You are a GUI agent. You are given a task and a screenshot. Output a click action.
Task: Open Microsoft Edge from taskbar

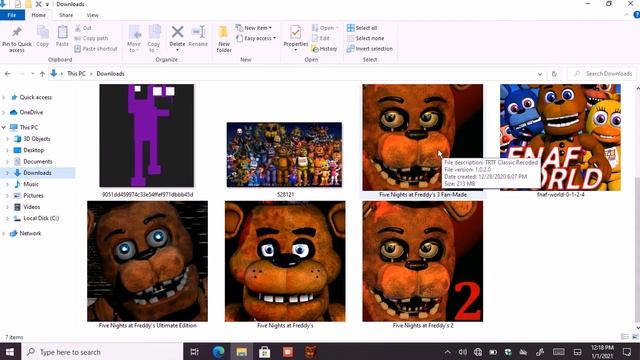click(x=218, y=352)
